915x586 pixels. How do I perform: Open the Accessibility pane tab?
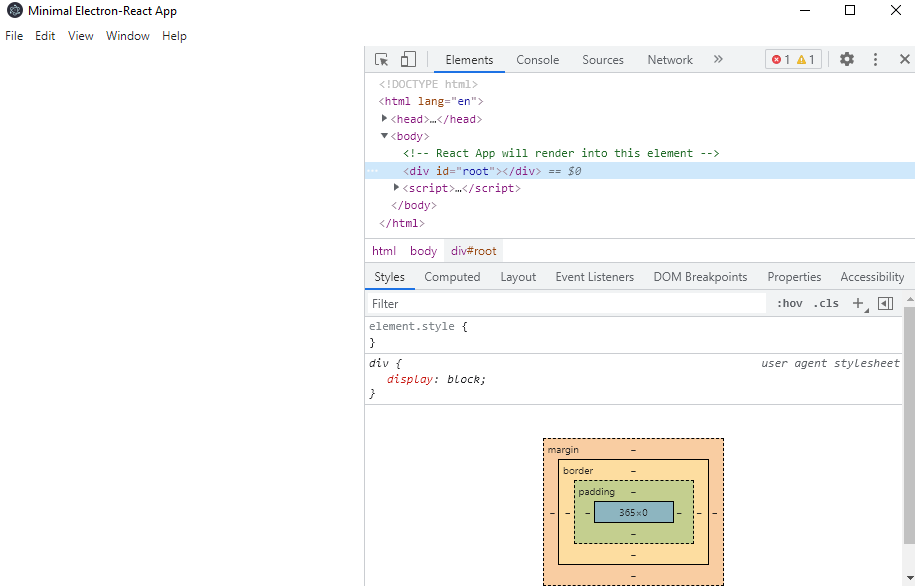pos(872,277)
